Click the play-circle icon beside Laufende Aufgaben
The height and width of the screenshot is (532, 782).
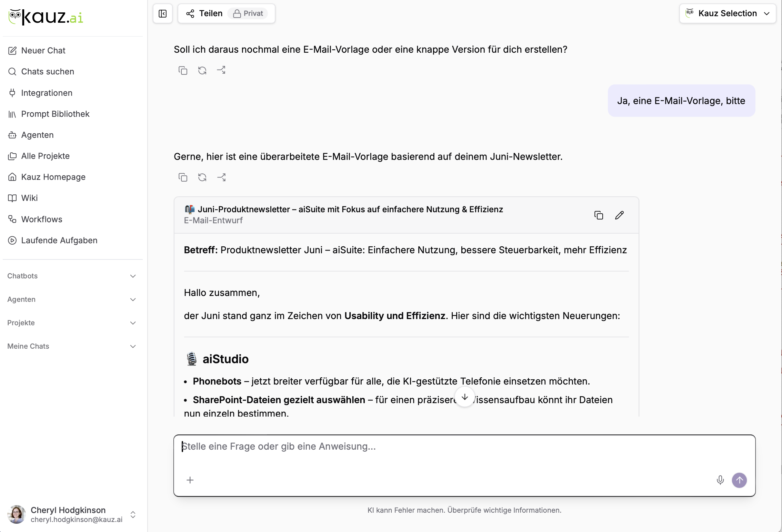[12, 241]
